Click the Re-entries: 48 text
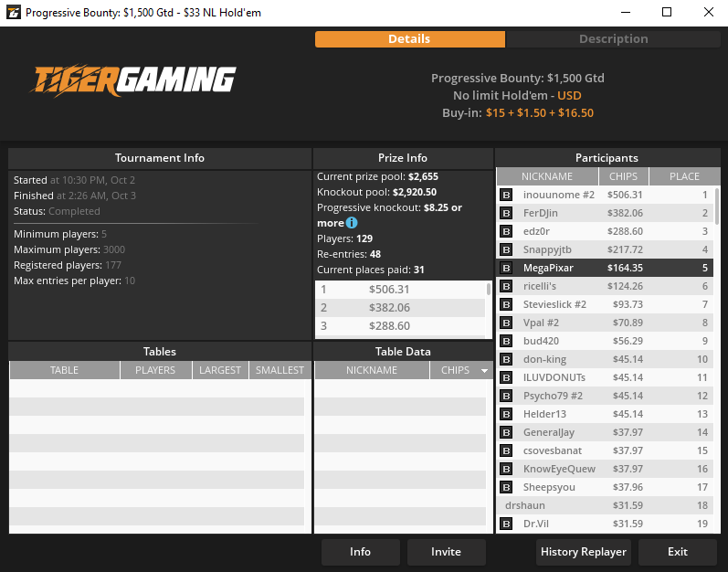Screen dimensions: 728x572 point(349,254)
